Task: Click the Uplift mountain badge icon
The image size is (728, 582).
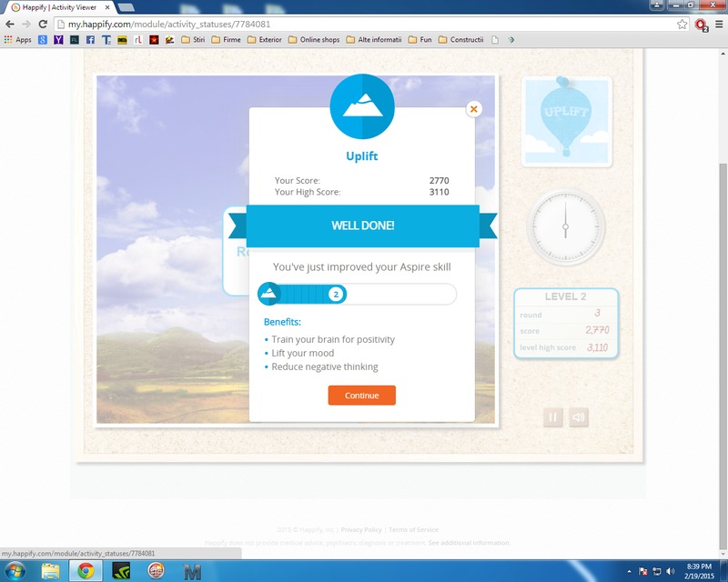Action: [362, 106]
